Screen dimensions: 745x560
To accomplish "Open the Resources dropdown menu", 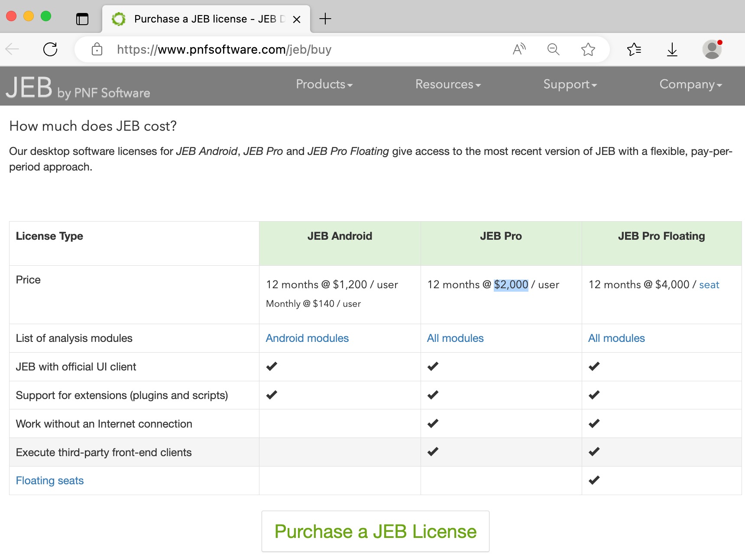I will pyautogui.click(x=448, y=84).
